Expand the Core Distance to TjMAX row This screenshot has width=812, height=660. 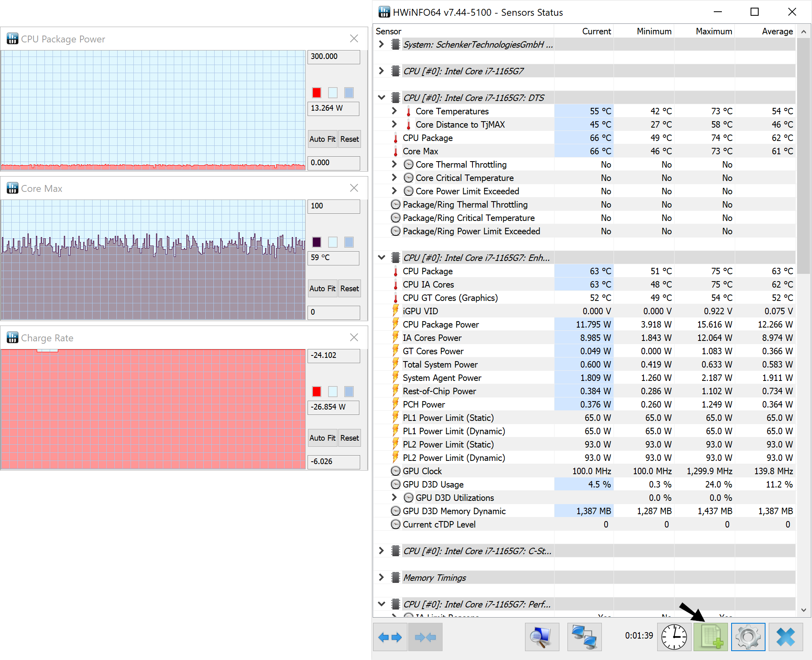pos(394,124)
